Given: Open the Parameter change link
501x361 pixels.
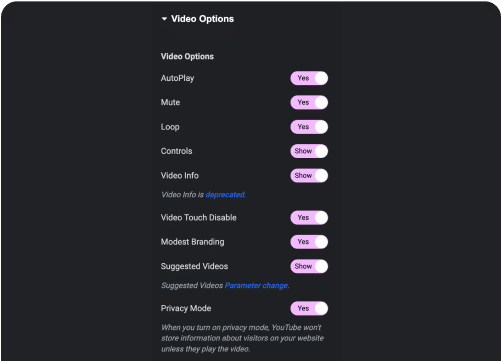Looking at the screenshot, I should [x=257, y=286].
